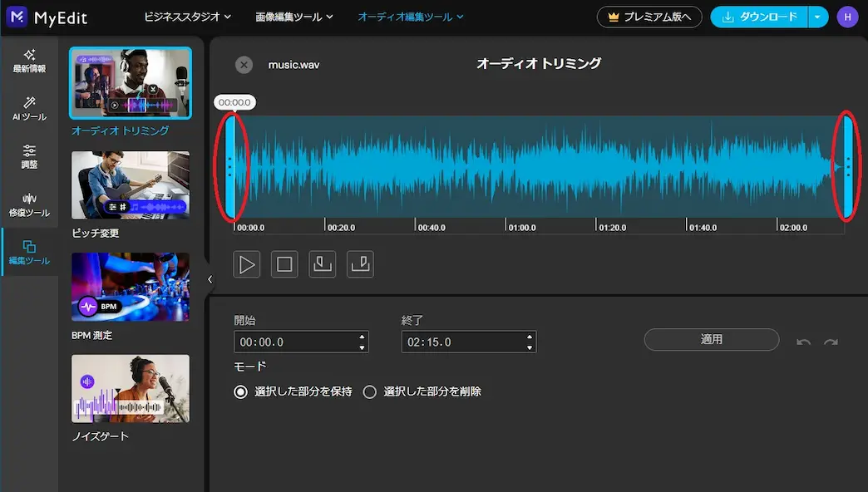Viewport: 868px width, 492px height.
Task: Open 修復ツール in the sidebar
Action: 29,204
